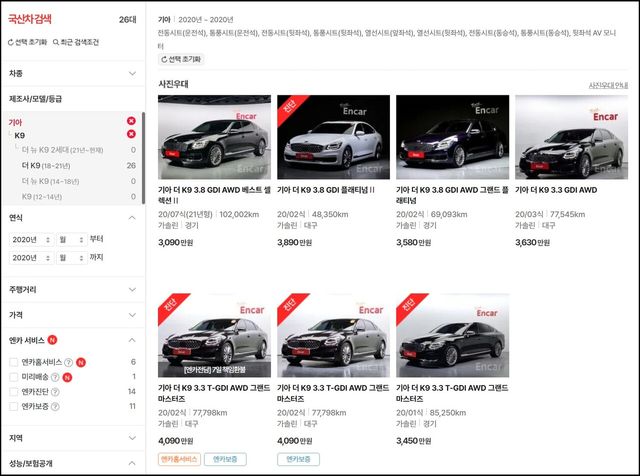Check the 미리배송 checkbox
The width and height of the screenshot is (640, 476).
pos(13,377)
